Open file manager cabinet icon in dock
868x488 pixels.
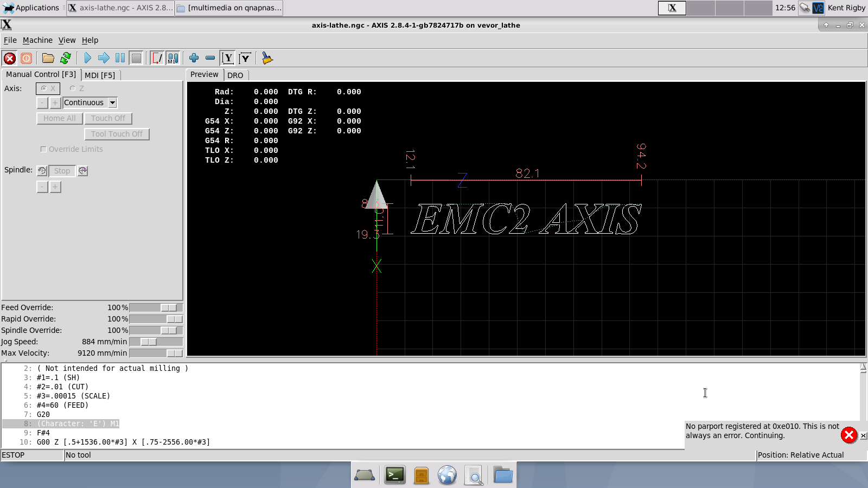tap(422, 476)
